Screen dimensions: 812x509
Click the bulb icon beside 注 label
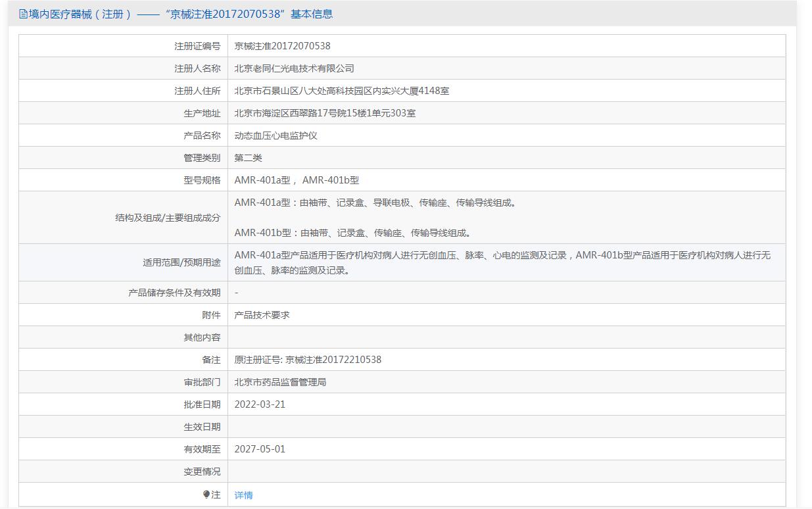pos(206,495)
